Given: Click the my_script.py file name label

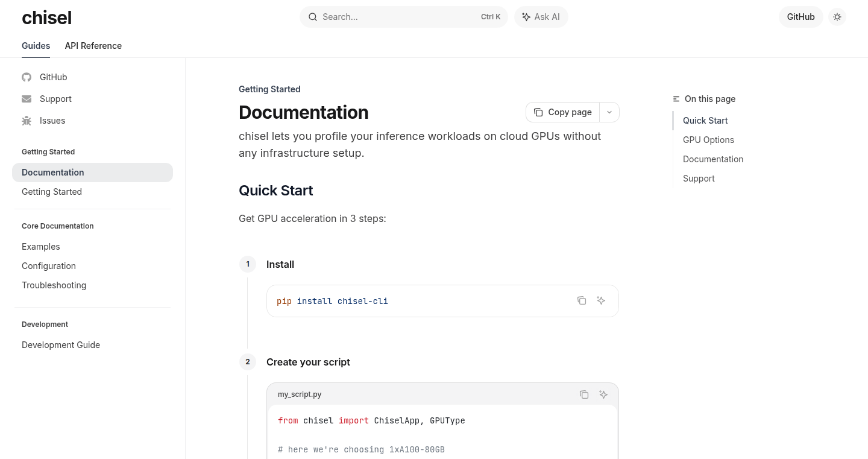Looking at the screenshot, I should [x=300, y=394].
